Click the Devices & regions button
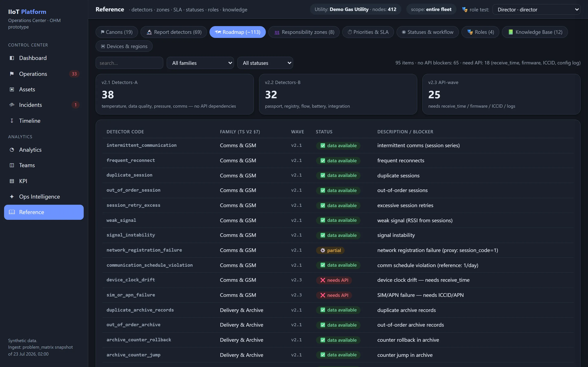Screen dimensions: 588x367 click(x=124, y=46)
